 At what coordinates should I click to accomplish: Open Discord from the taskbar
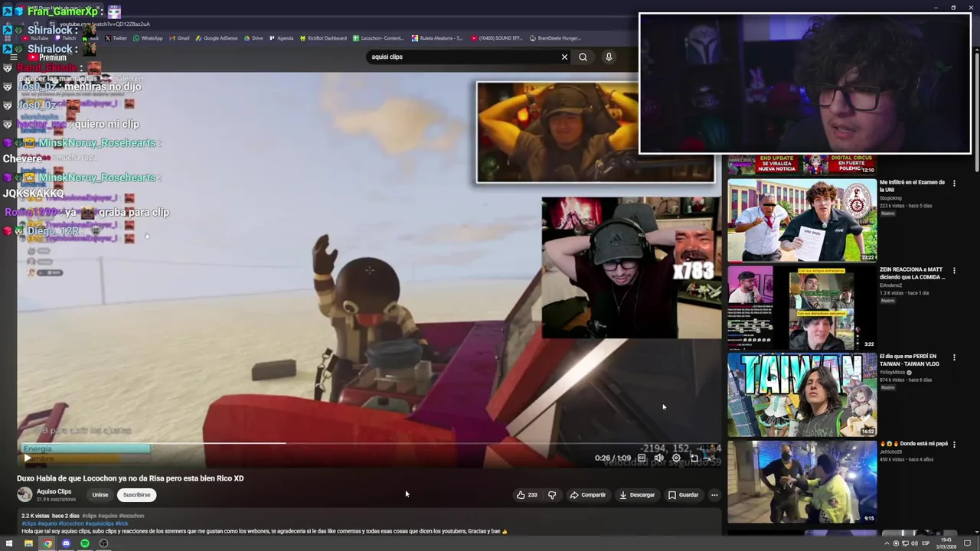tap(66, 544)
